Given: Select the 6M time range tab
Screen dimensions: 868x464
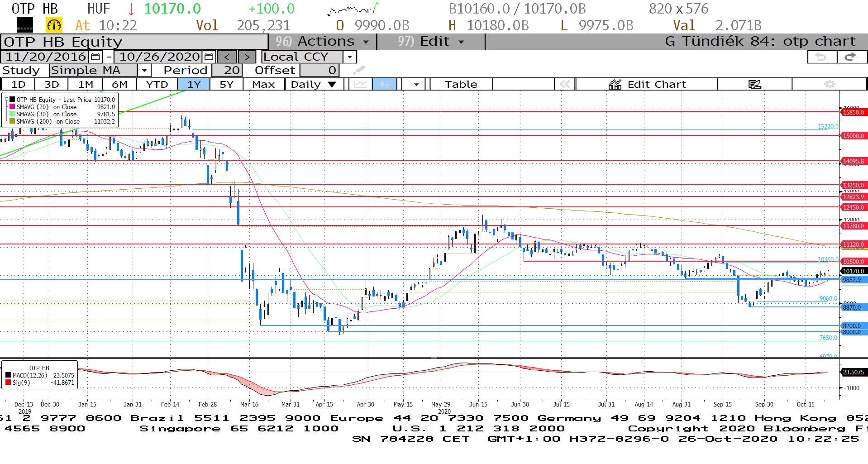Looking at the screenshot, I should 119,84.
